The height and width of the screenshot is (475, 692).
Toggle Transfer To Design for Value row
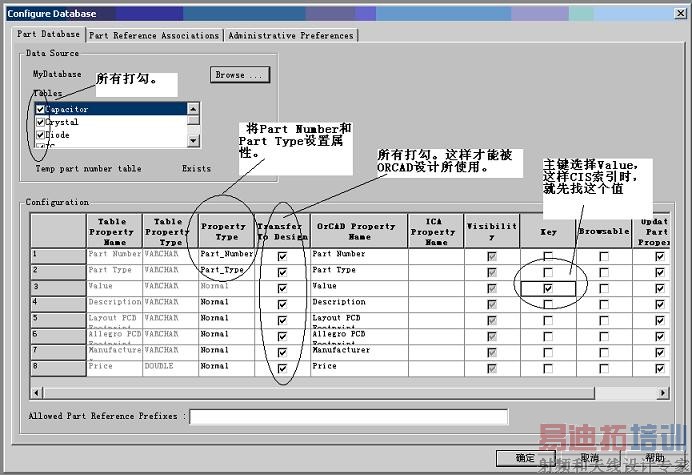(x=282, y=288)
